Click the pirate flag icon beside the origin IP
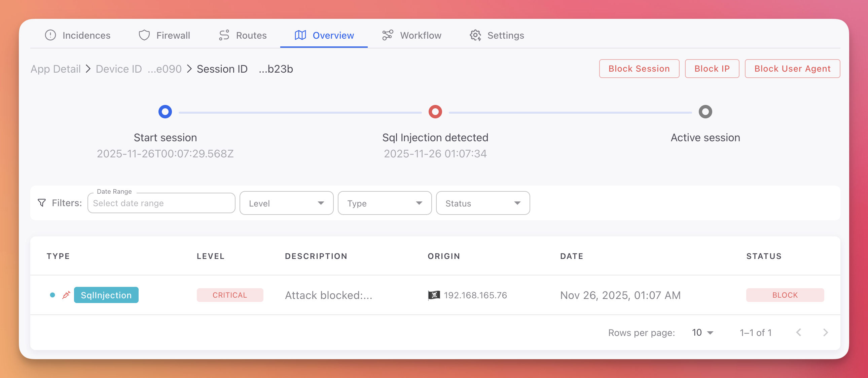Image resolution: width=868 pixels, height=378 pixels. pos(433,295)
